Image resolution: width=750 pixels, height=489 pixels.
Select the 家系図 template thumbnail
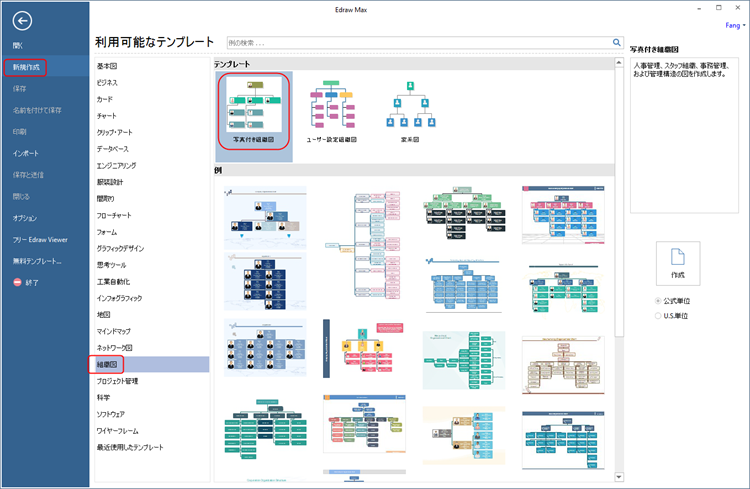click(x=410, y=111)
